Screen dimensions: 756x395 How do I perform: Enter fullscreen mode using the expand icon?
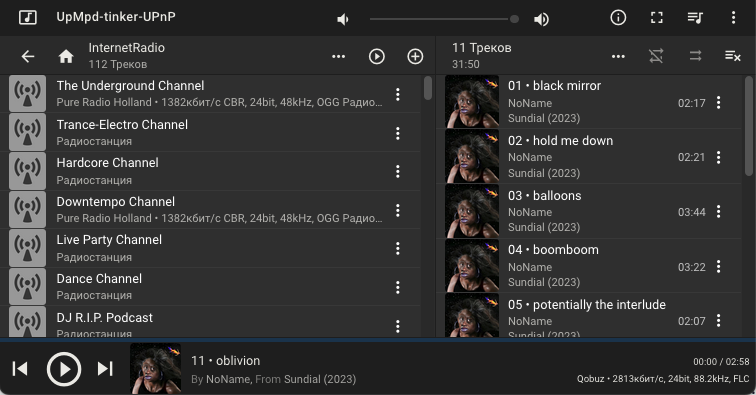(657, 18)
